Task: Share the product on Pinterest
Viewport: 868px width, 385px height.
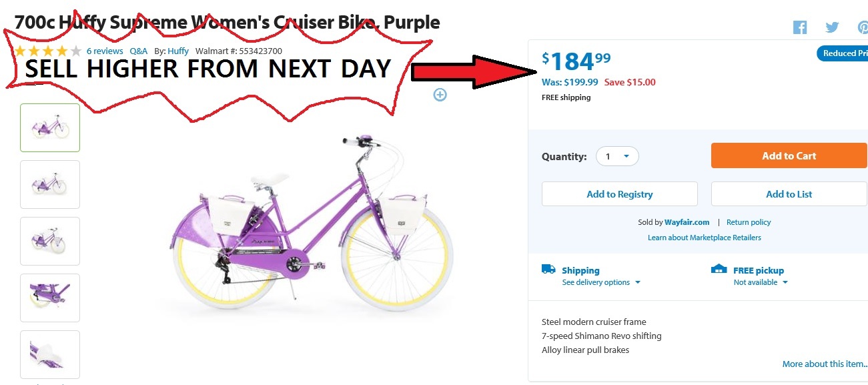Action: point(862,27)
